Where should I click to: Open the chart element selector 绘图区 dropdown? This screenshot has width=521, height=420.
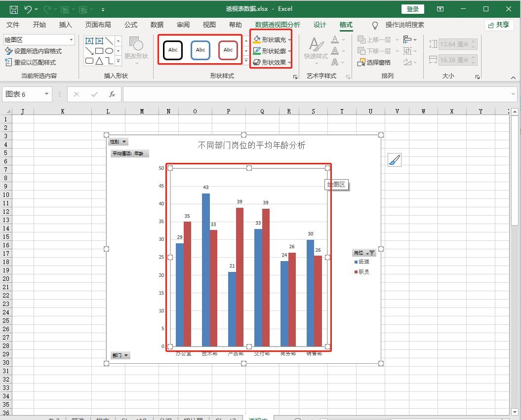point(72,40)
